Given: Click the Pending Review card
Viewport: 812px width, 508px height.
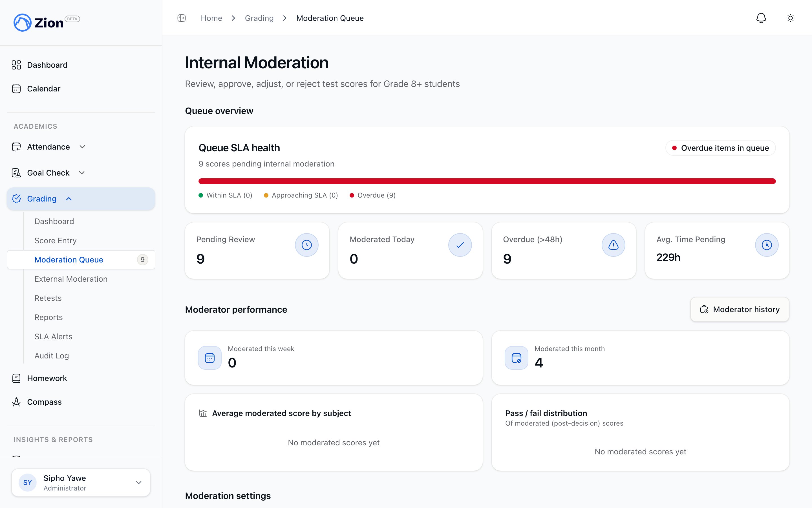Looking at the screenshot, I should [257, 251].
